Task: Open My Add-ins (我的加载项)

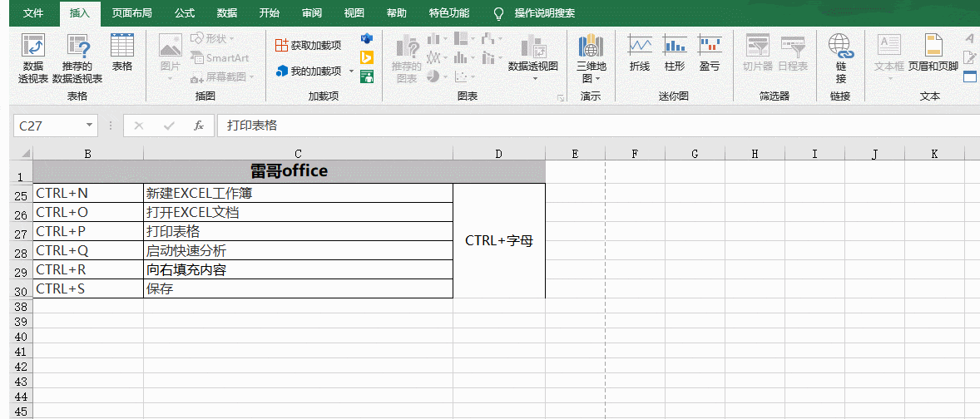Action: [309, 71]
